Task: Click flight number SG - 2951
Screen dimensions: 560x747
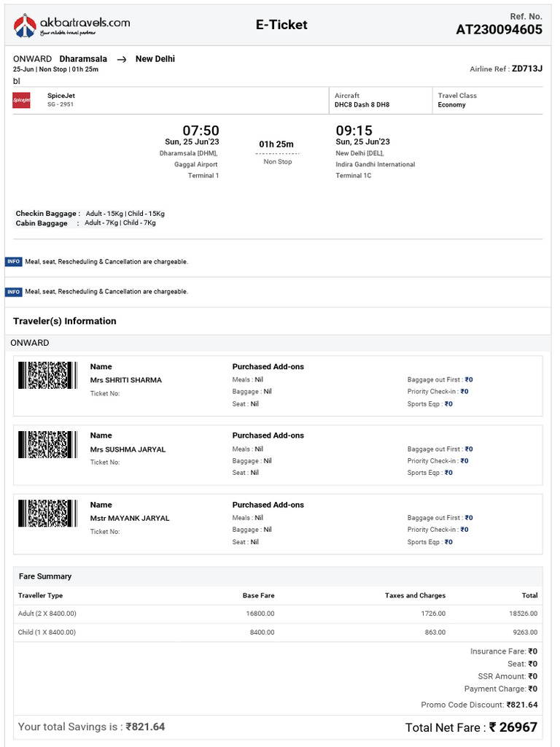Action: click(61, 104)
